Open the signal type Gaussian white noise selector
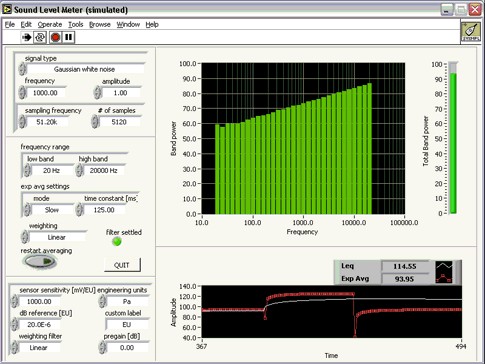Image resolution: width=485 pixels, height=364 pixels. click(85, 69)
